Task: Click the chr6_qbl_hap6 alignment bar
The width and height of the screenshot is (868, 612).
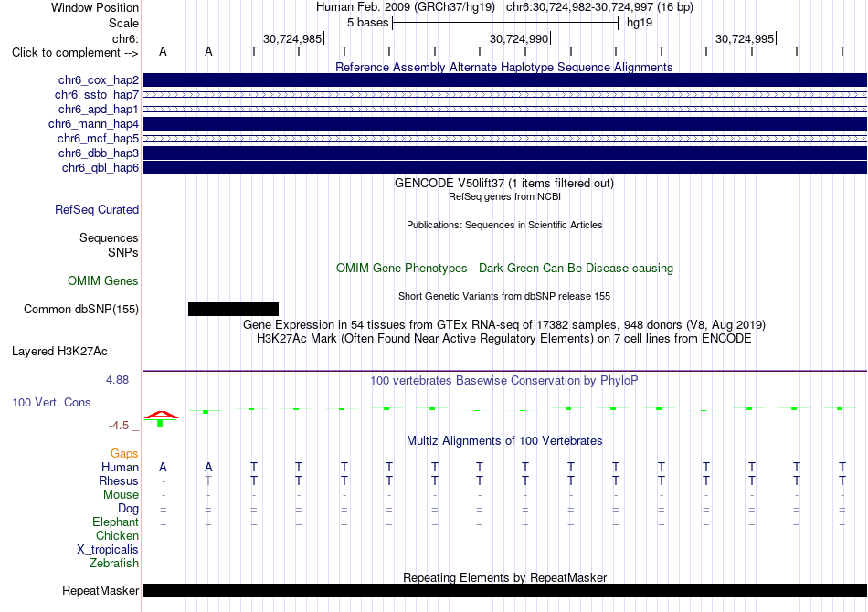Action: [504, 168]
